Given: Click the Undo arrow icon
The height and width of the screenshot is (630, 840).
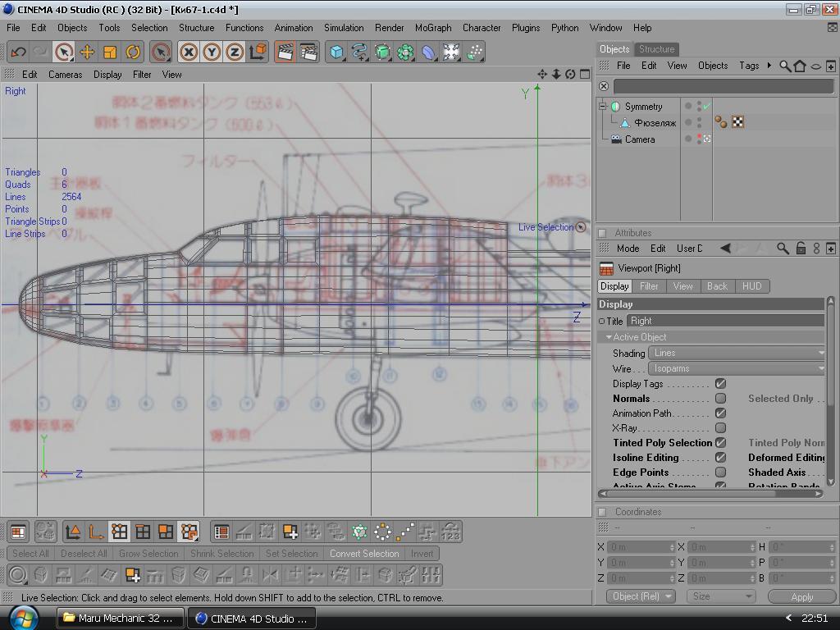Looking at the screenshot, I should tap(18, 52).
